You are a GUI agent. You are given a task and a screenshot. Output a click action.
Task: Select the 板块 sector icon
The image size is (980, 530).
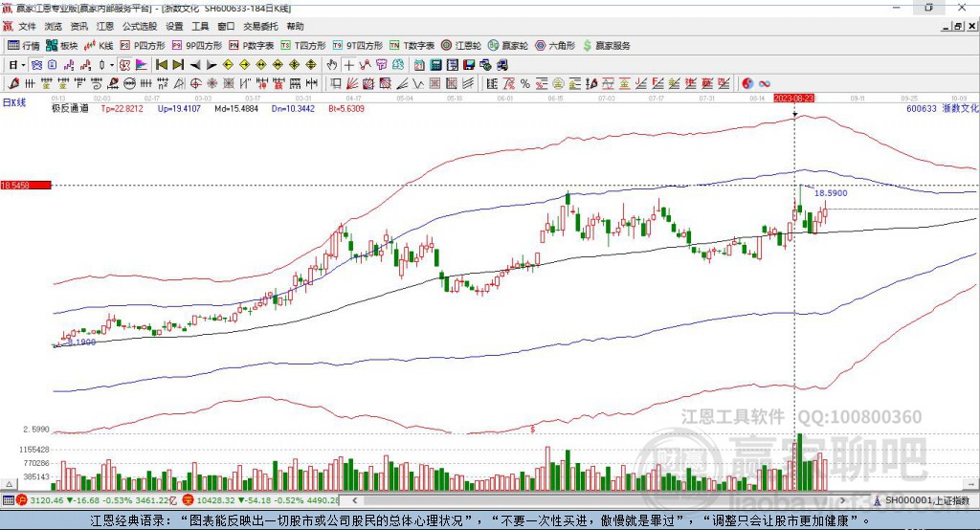62,46
